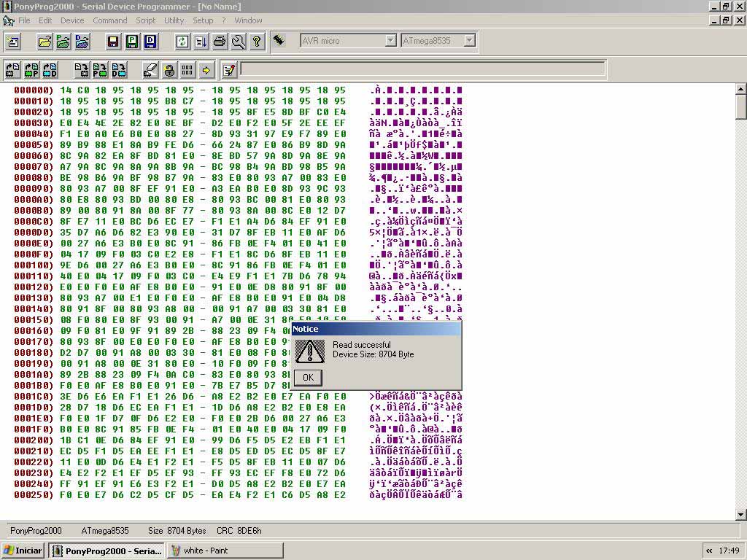The width and height of the screenshot is (747, 560).
Task: Click the grid icon next to the padlock
Action: [187, 71]
